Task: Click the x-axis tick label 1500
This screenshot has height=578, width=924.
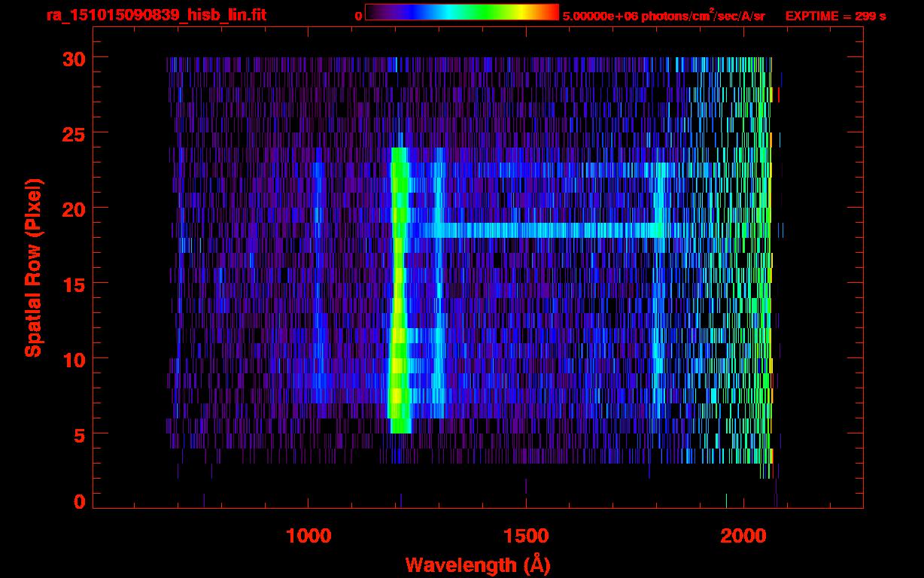Action: click(525, 536)
